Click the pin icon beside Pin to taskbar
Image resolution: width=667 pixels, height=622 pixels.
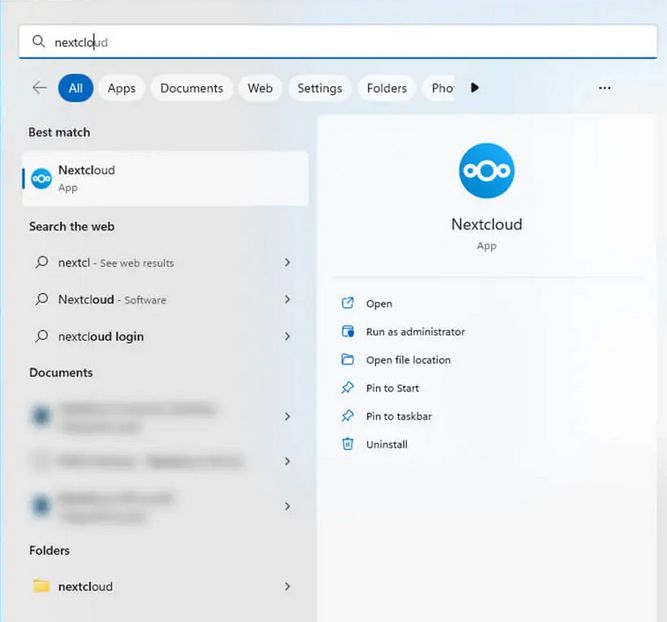pos(348,416)
